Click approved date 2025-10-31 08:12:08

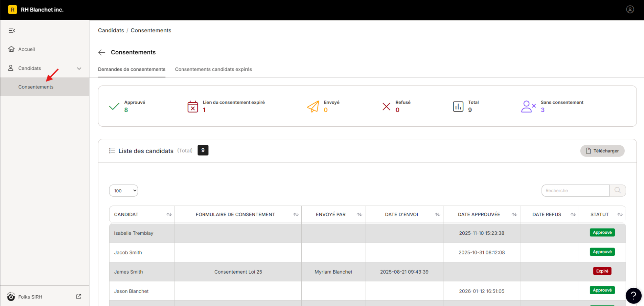[482, 252]
